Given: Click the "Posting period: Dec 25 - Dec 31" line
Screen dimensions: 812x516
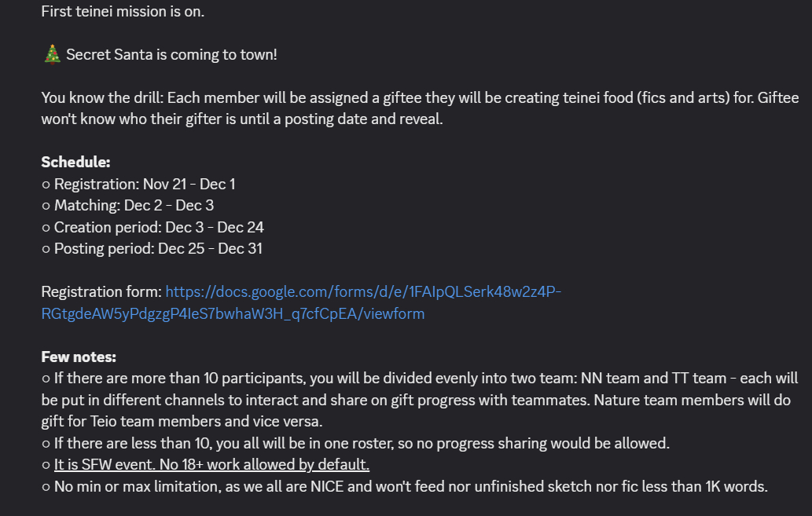Looking at the screenshot, I should click(x=158, y=249).
